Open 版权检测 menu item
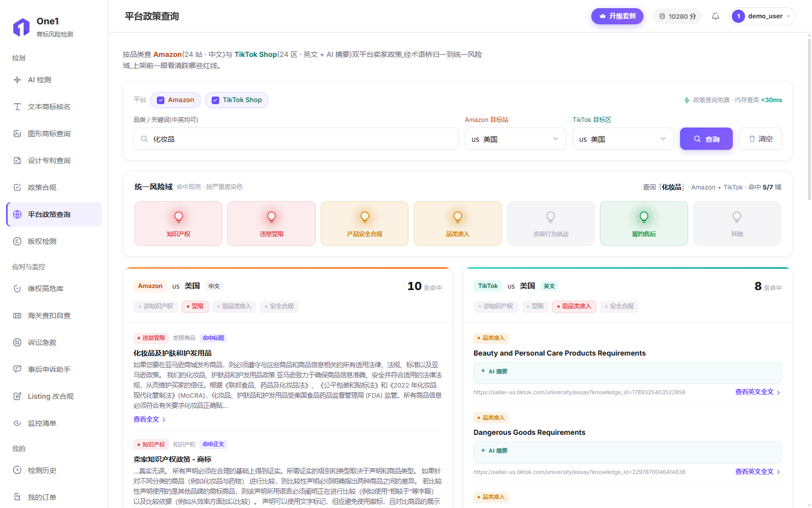This screenshot has height=508, width=812. pos(54,241)
